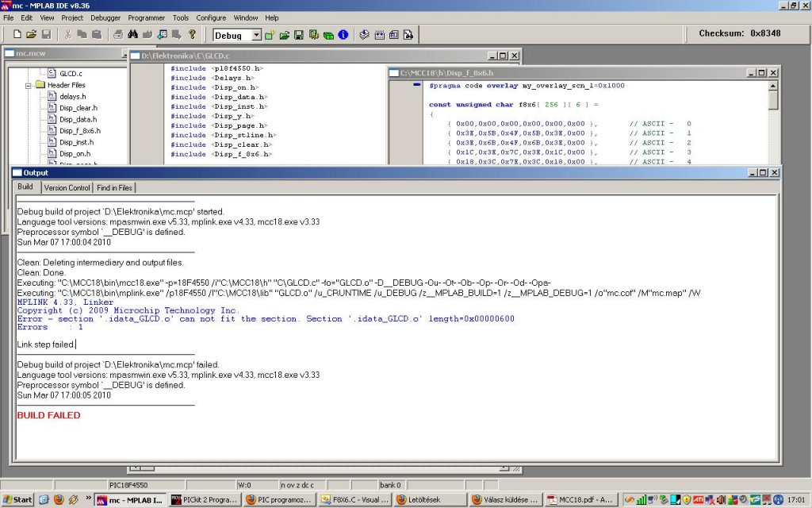Click the paste icon in the toolbar

coord(96,35)
